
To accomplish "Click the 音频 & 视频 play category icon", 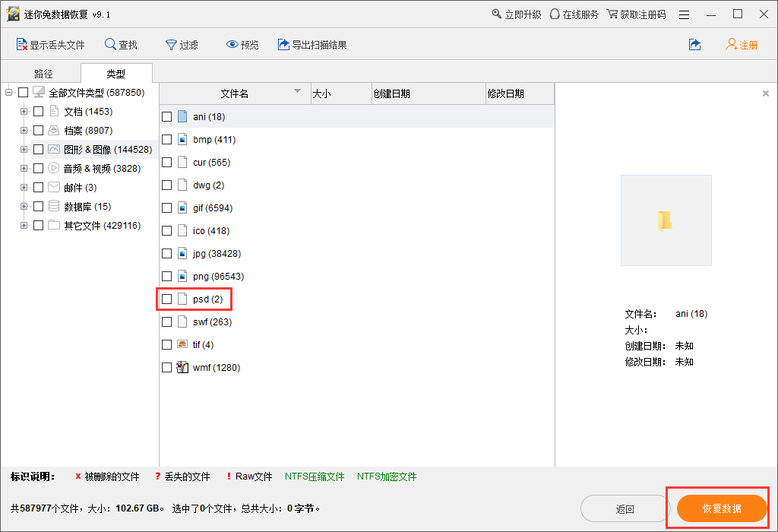I will [x=54, y=168].
